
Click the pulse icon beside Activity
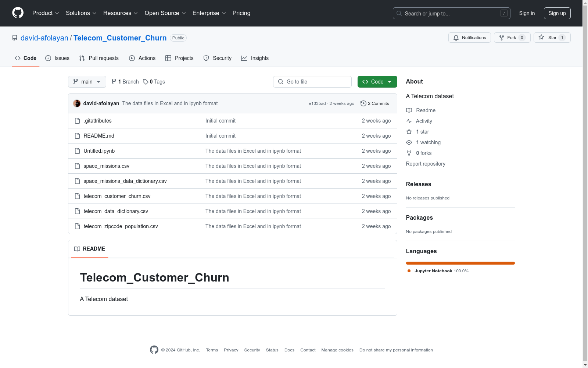pos(409,121)
